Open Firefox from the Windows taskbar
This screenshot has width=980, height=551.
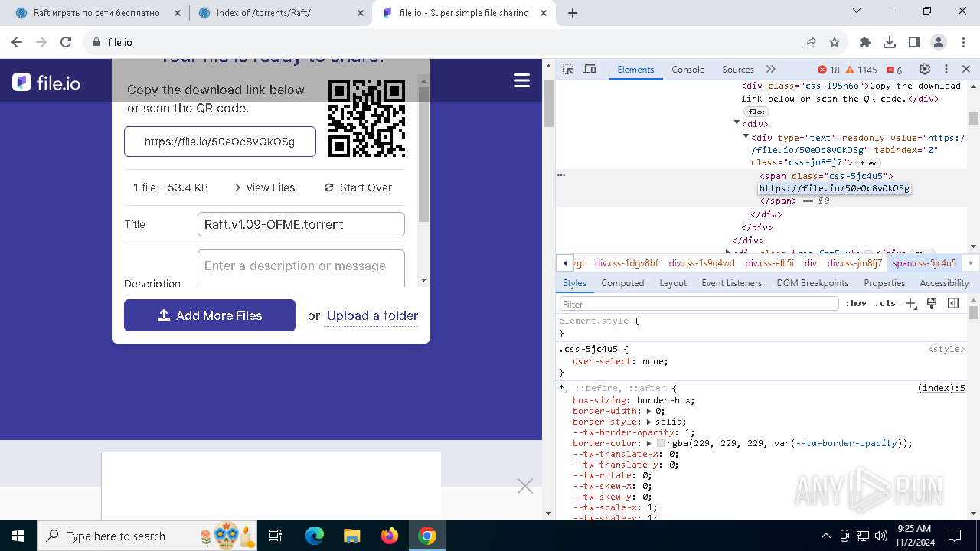click(390, 536)
